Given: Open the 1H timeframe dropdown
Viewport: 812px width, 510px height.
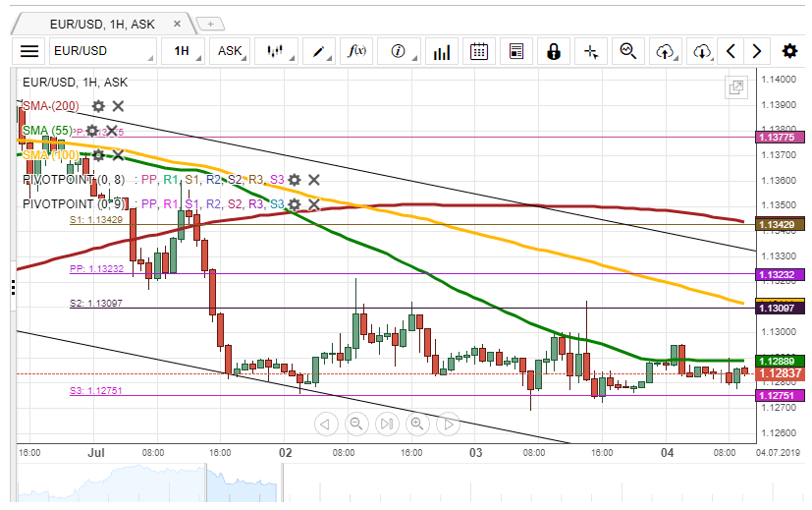Looking at the screenshot, I should click(183, 51).
